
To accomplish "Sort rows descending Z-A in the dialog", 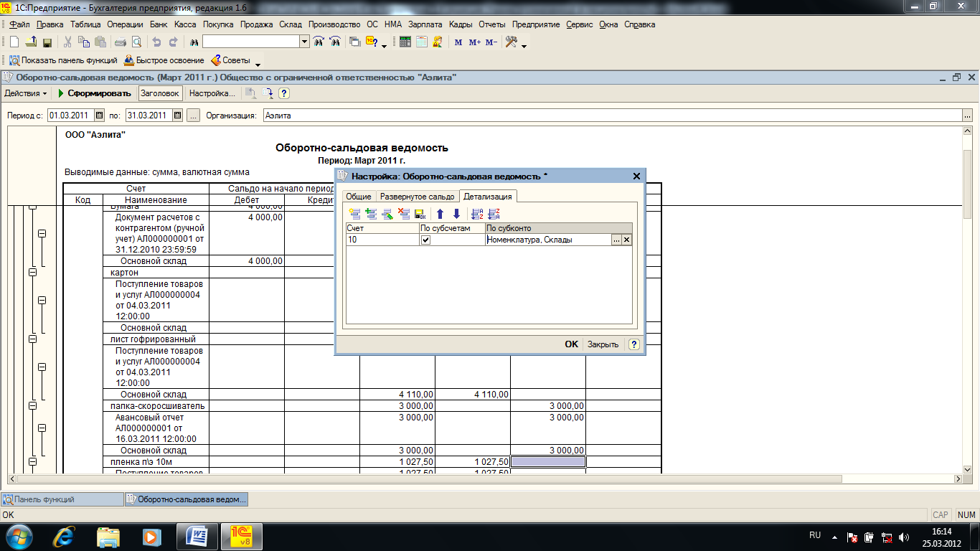I will click(494, 214).
